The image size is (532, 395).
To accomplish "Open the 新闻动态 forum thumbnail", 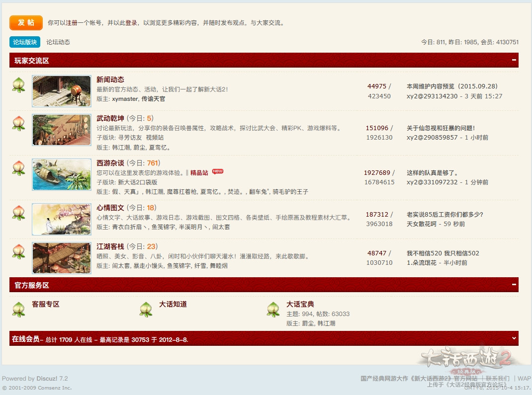I will (62, 91).
